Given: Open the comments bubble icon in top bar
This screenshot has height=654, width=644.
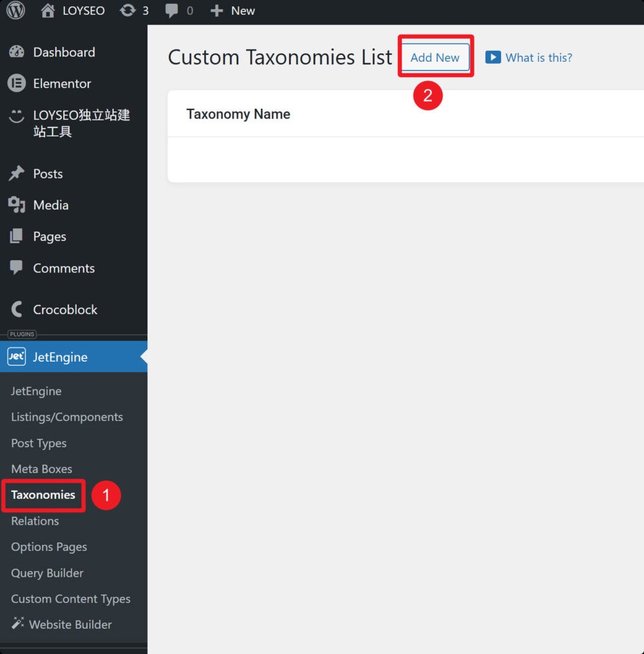Looking at the screenshot, I should click(x=171, y=11).
